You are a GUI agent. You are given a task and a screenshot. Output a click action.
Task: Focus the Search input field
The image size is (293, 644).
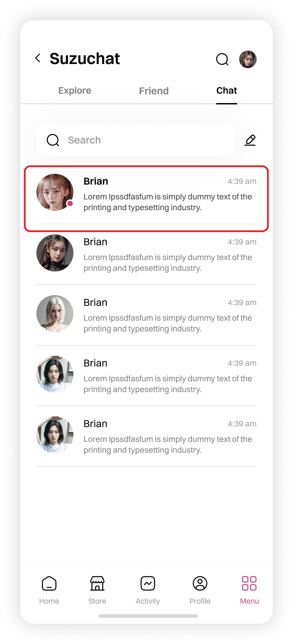(x=136, y=140)
